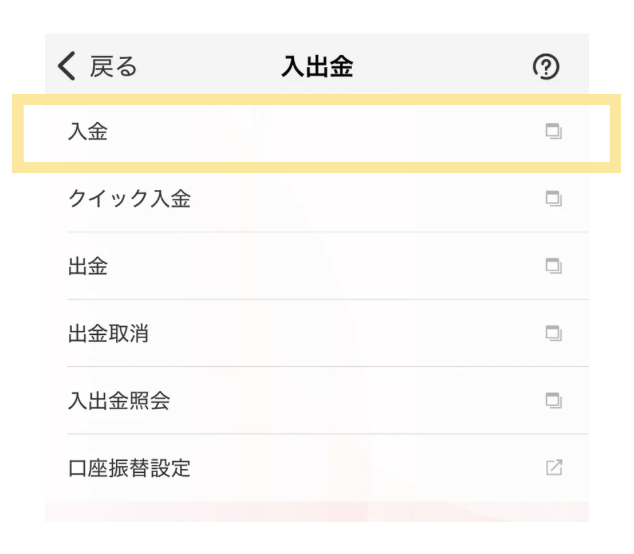Click the window icon beside クイック入金

(x=554, y=199)
